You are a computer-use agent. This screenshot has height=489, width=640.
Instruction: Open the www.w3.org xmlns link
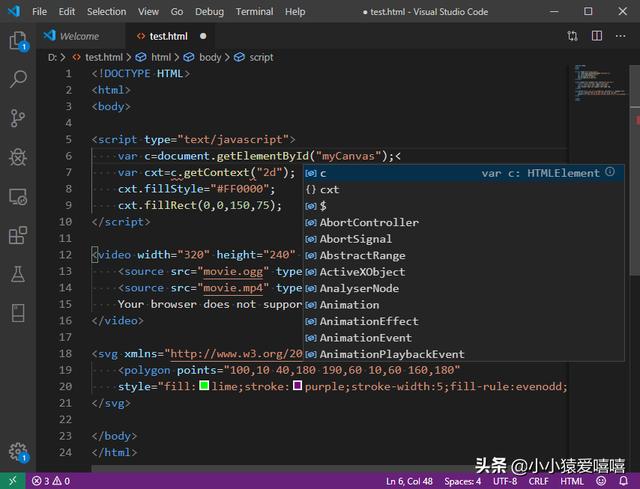(x=236, y=353)
